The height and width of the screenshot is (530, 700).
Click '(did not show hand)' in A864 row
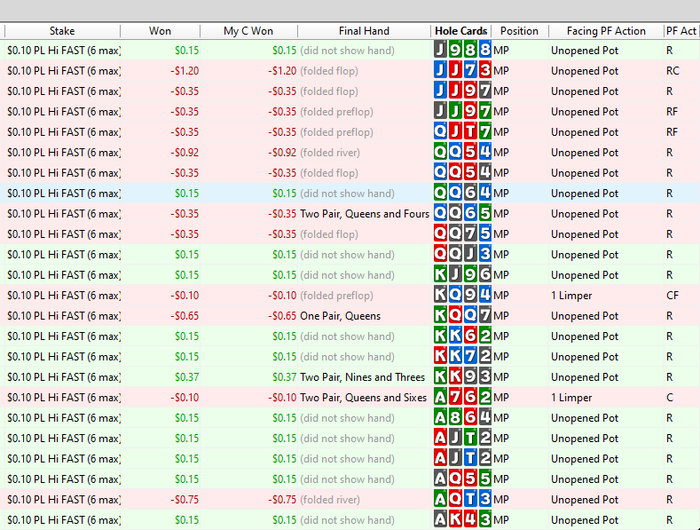click(347, 417)
